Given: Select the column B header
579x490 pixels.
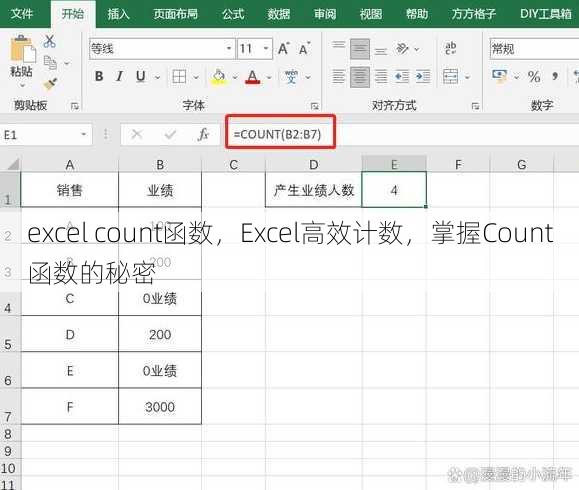Looking at the screenshot, I should pyautogui.click(x=160, y=164).
